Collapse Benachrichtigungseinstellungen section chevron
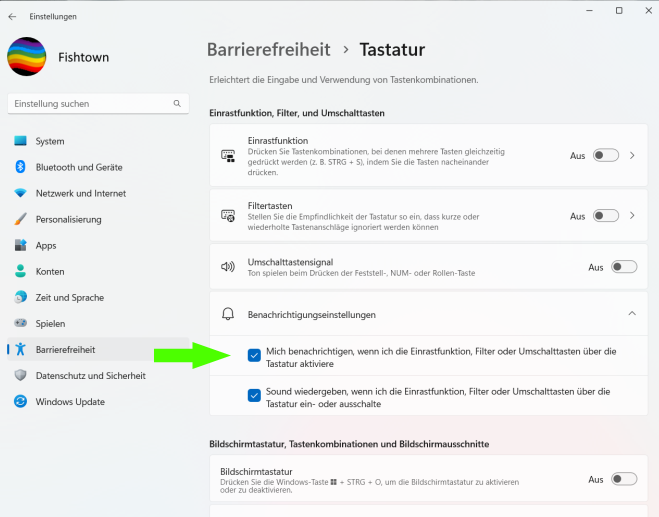The height and width of the screenshot is (517, 659). click(x=632, y=314)
